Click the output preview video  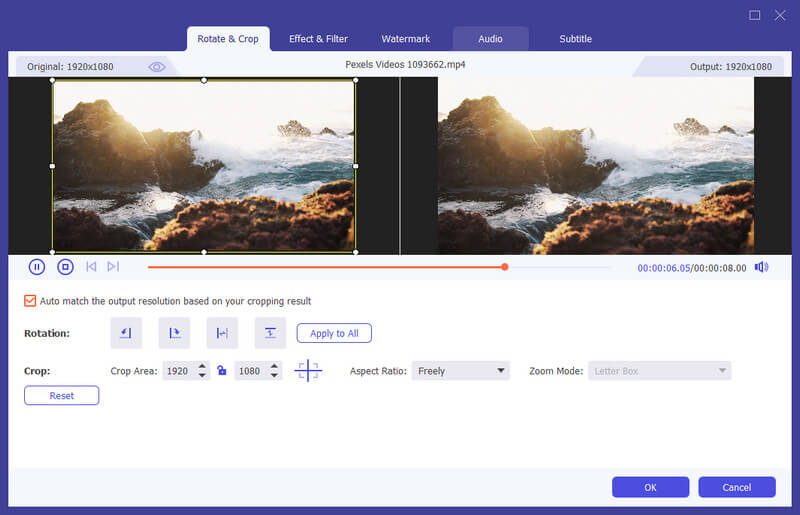pyautogui.click(x=596, y=166)
